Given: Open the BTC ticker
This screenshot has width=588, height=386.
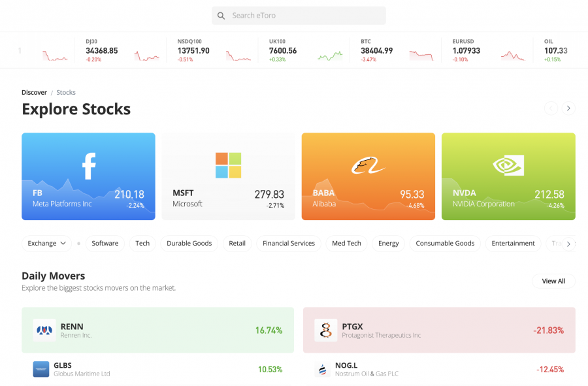Looking at the screenshot, I should pos(396,50).
